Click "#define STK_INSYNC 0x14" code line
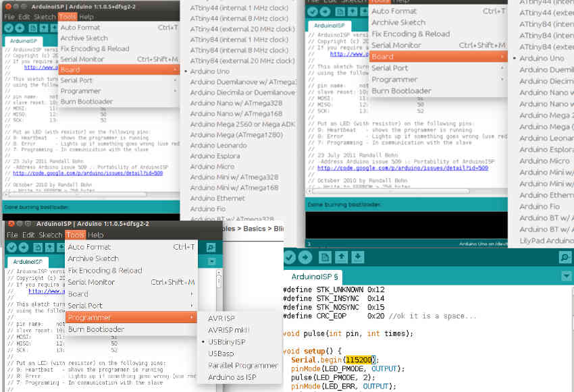 (x=334, y=298)
